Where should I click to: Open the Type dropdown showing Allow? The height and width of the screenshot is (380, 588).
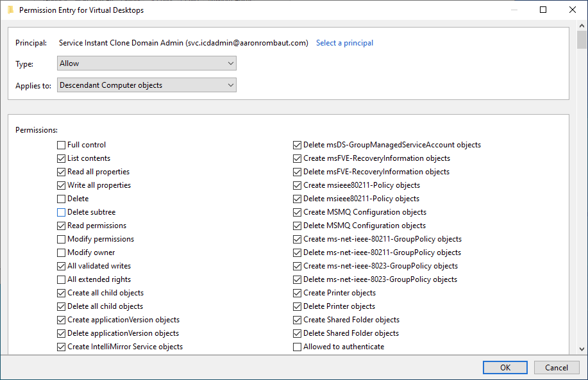147,63
